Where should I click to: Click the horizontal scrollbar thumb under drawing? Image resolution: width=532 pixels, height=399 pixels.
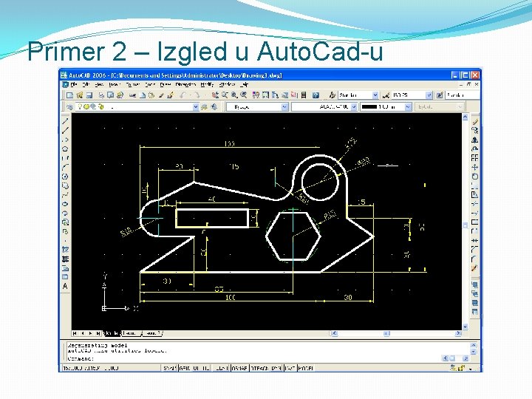coord(386,333)
